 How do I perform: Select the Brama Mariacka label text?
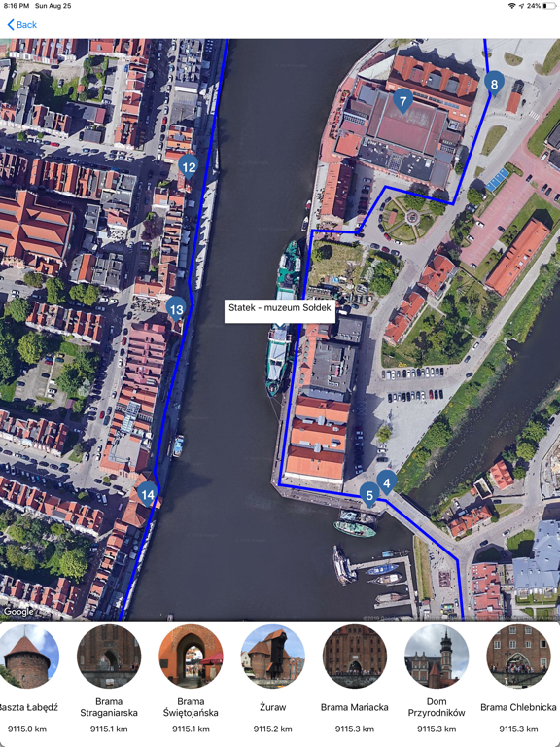(x=354, y=707)
